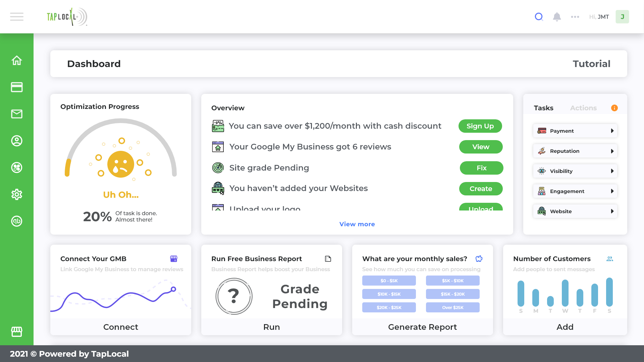Click the orange info icon in Tasks panel
Viewport: 644px width, 362px height.
pyautogui.click(x=614, y=108)
